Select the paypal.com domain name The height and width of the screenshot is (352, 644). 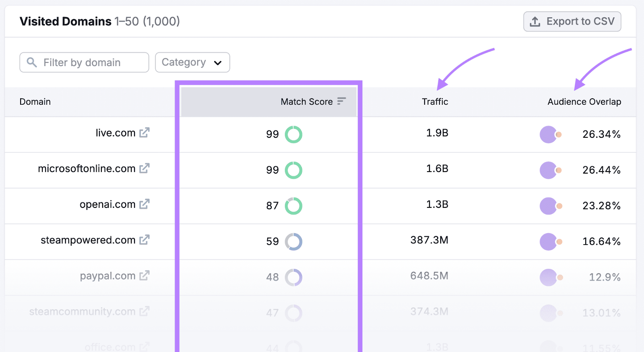point(107,276)
